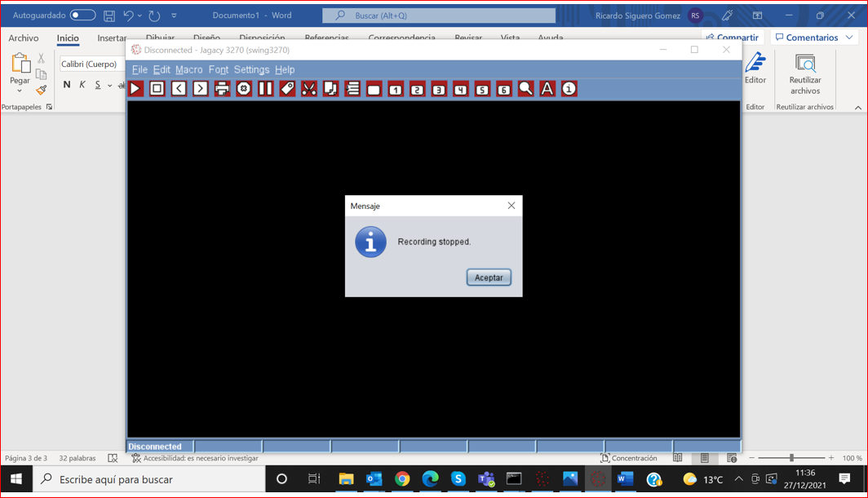Click the letter A font icon
Viewport: 868px width, 498px height.
pyautogui.click(x=547, y=88)
